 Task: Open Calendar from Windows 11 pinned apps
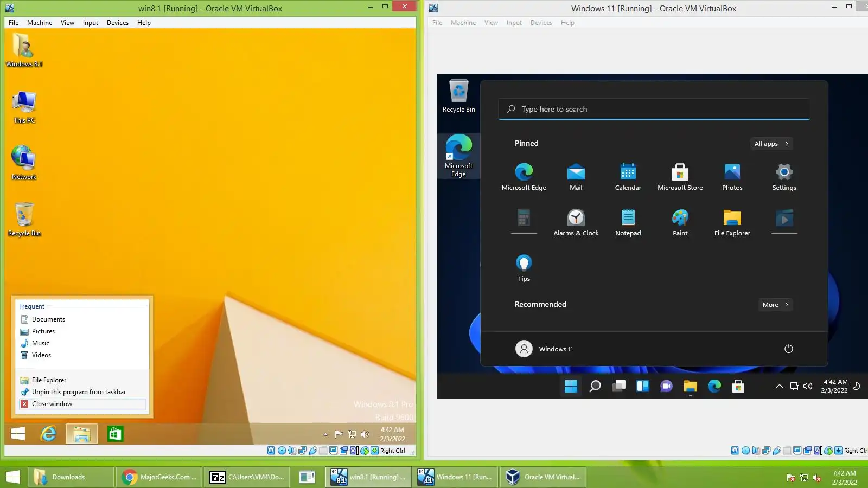[628, 177]
